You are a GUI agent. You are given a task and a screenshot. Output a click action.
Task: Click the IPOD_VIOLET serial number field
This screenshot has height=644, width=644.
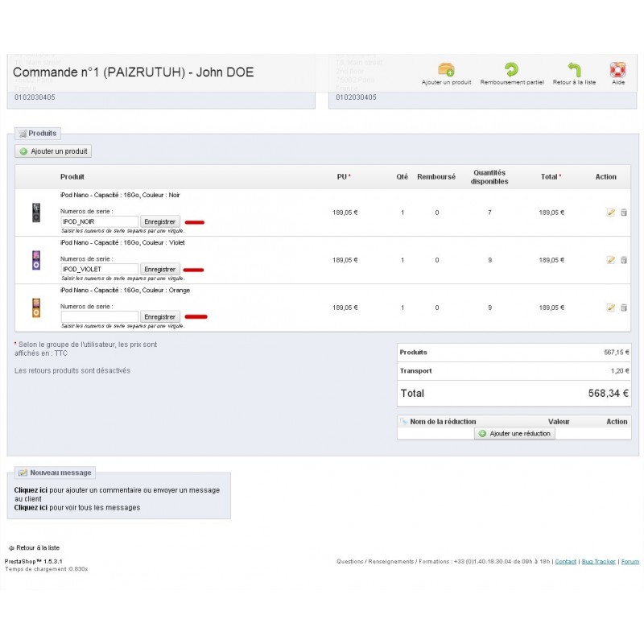click(100, 269)
